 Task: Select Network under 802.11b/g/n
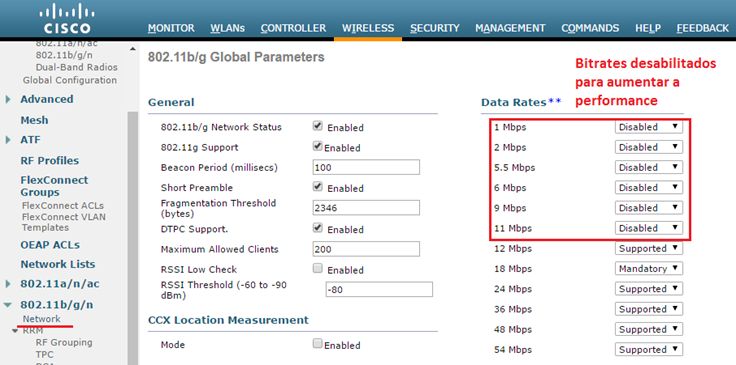tap(42, 319)
